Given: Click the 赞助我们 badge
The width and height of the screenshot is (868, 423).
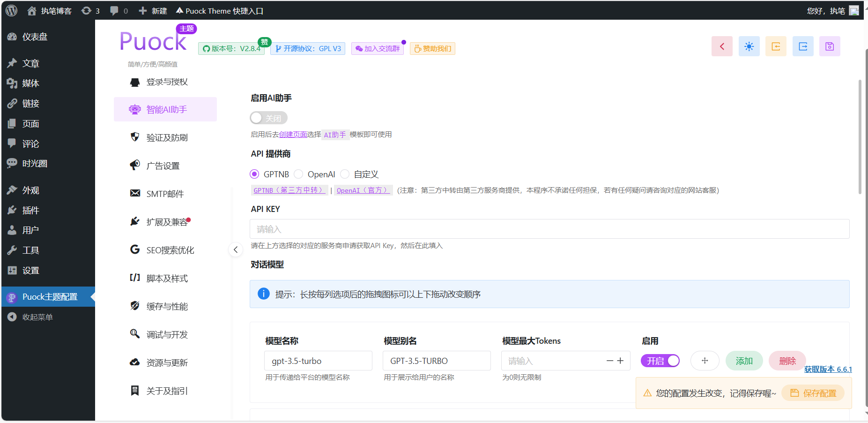Looking at the screenshot, I should tap(432, 49).
